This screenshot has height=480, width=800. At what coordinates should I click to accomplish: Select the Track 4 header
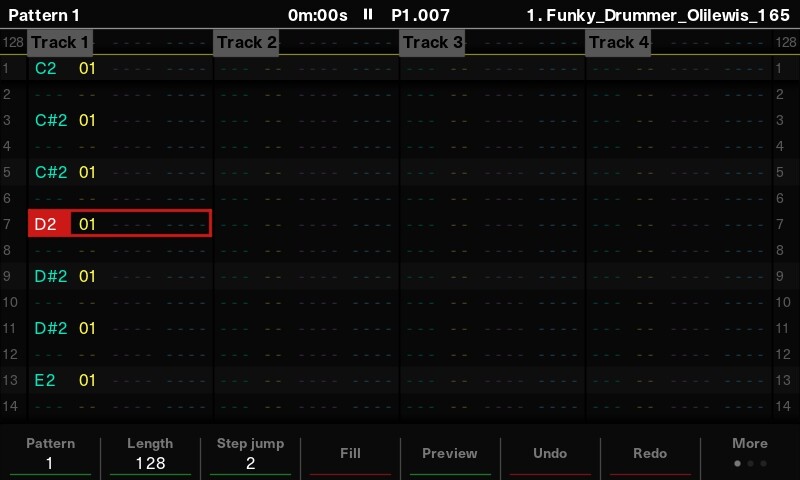[x=618, y=42]
